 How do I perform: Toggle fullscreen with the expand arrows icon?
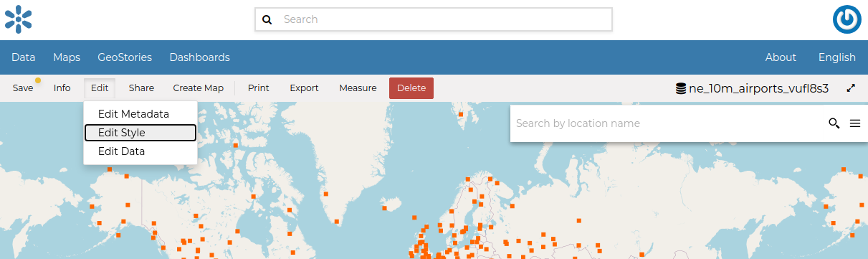point(852,88)
